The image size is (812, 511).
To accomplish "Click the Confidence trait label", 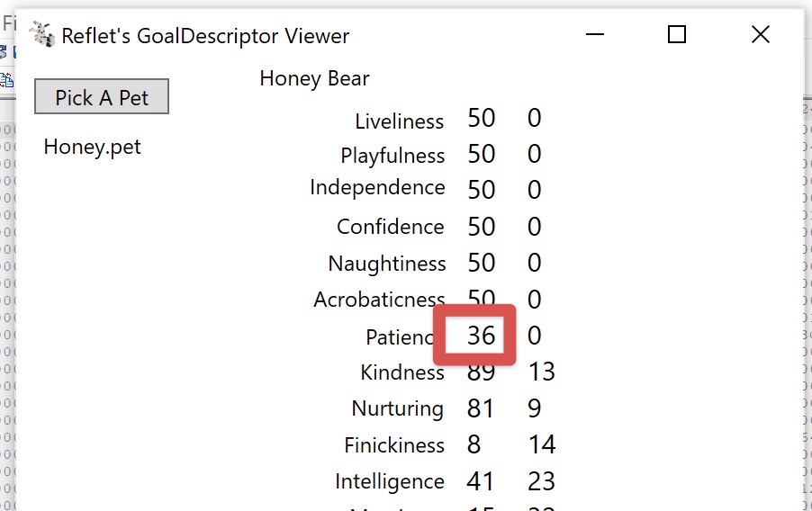I will 390,227.
